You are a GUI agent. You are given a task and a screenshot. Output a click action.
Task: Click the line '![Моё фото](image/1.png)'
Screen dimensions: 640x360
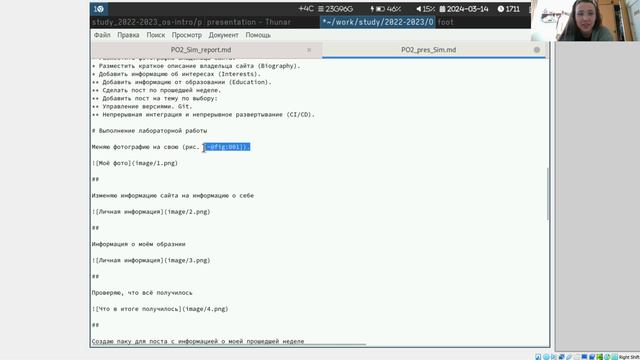pos(135,163)
